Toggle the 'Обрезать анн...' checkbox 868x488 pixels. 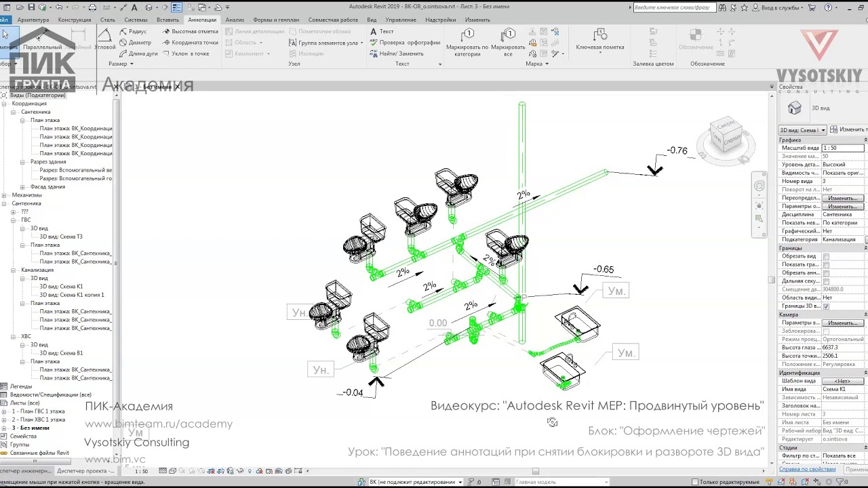826,272
